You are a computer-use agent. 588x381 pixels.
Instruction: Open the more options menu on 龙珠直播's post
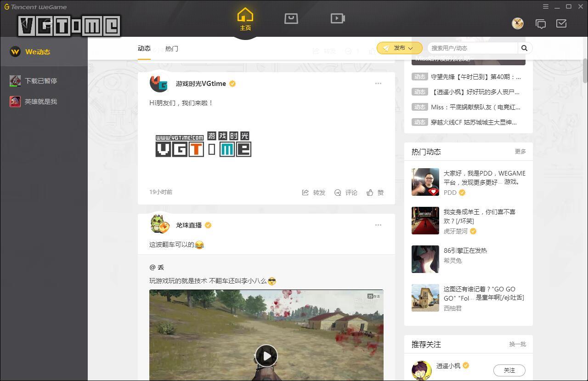point(378,225)
